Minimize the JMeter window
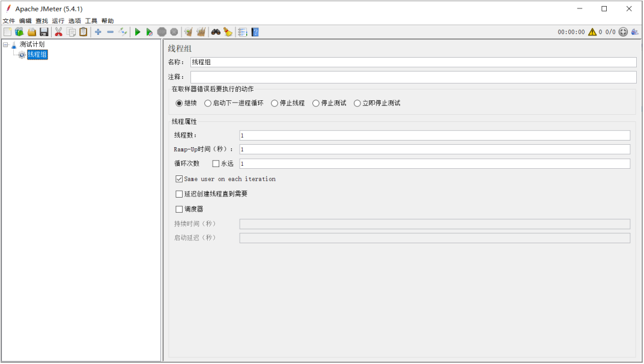This screenshot has height=364, width=644. [580, 8]
